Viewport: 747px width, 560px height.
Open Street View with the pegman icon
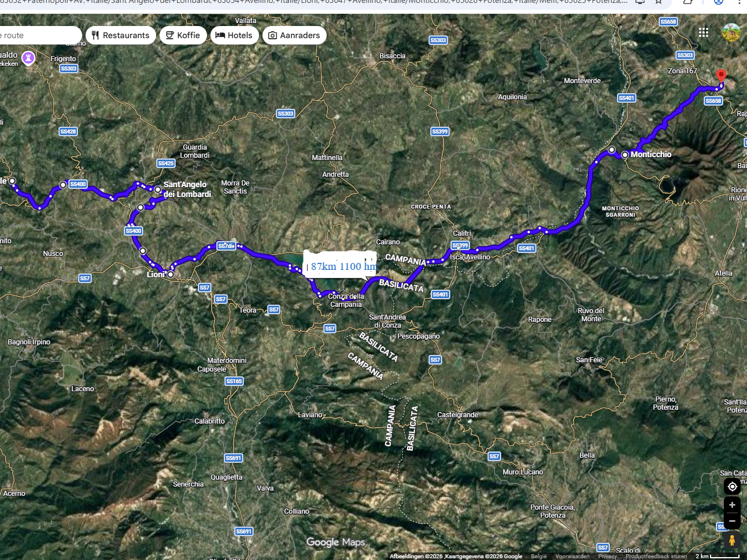pyautogui.click(x=732, y=540)
